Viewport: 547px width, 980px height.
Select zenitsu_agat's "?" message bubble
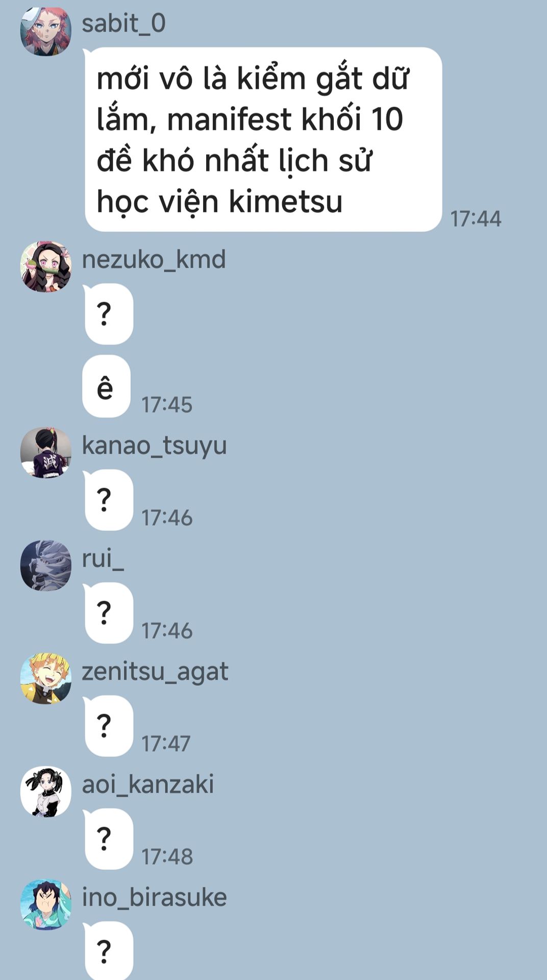click(108, 726)
